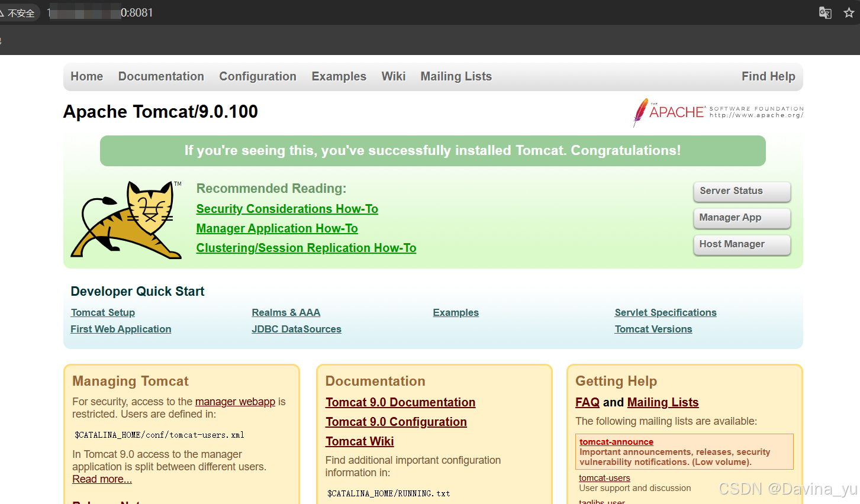Click the Managing Tomcat heading
The height and width of the screenshot is (504, 860).
130,381
